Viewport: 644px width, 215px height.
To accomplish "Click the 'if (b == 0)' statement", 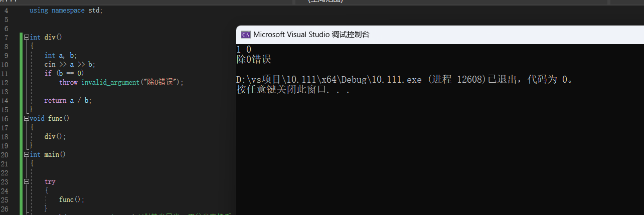I will pyautogui.click(x=64, y=73).
